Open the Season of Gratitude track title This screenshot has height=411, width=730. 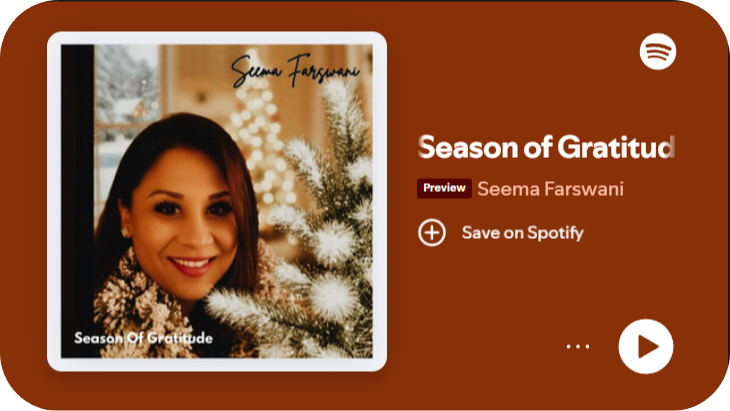tap(547, 147)
